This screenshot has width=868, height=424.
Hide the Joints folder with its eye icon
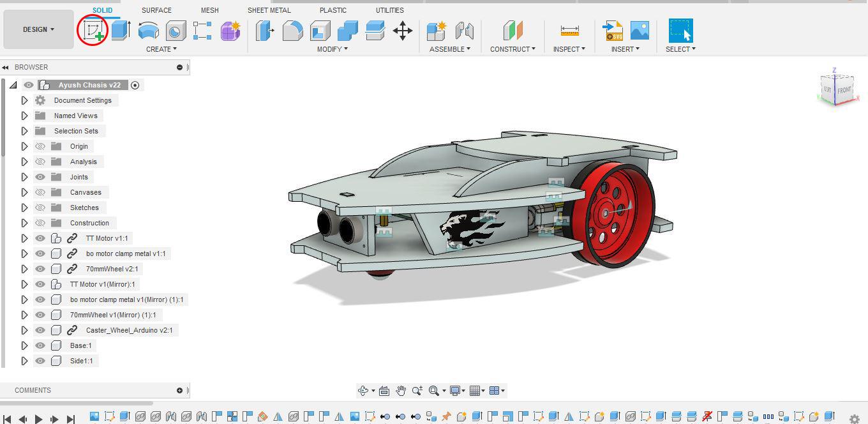click(40, 177)
